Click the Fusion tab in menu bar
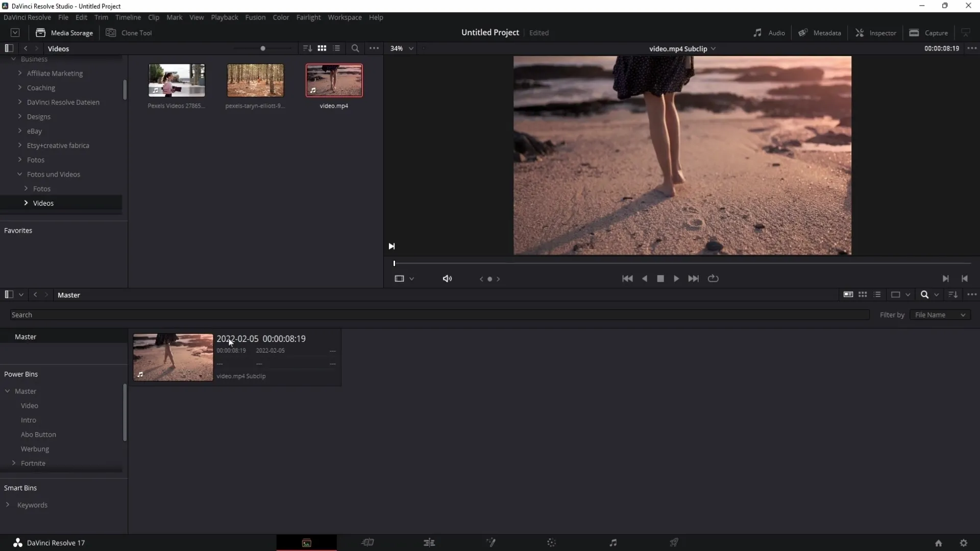The image size is (980, 551). click(255, 17)
